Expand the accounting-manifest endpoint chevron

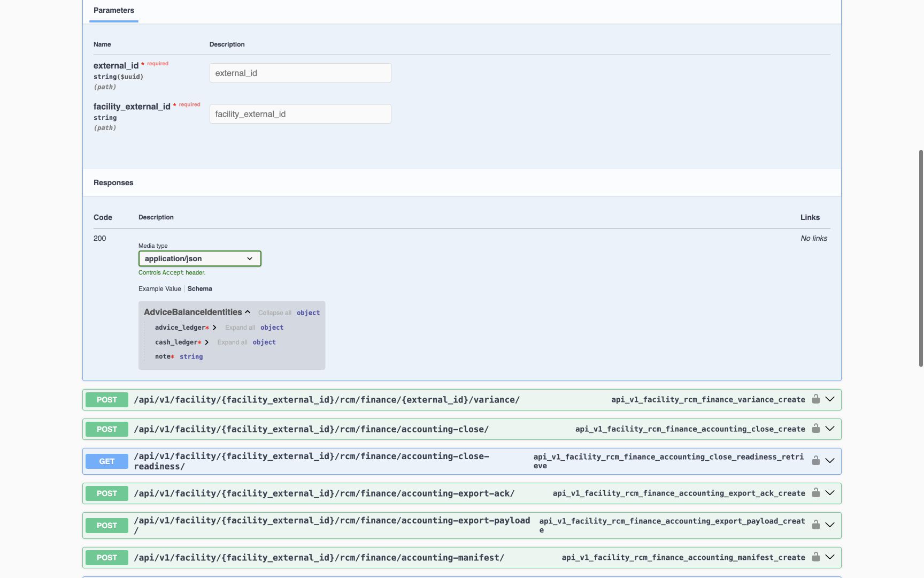pos(830,557)
